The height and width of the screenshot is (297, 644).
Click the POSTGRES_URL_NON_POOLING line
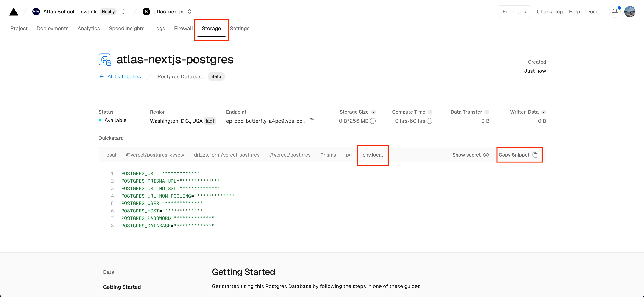click(x=178, y=196)
